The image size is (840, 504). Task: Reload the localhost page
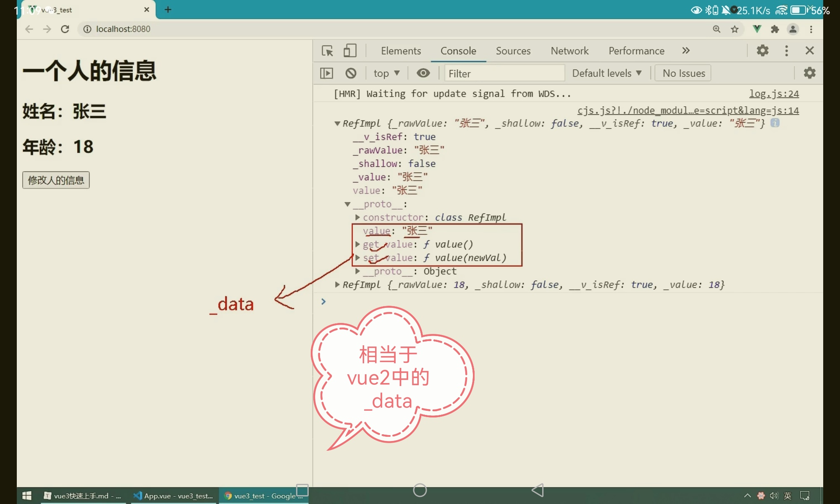pyautogui.click(x=65, y=29)
